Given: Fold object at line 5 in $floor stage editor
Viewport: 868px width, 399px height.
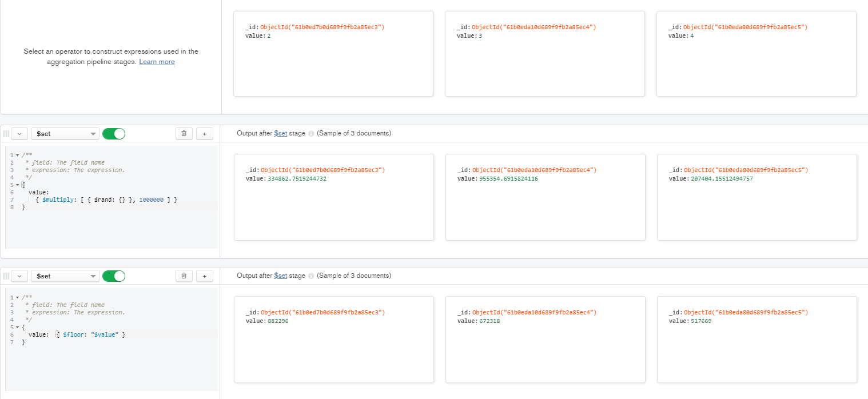Looking at the screenshot, I should click(x=17, y=328).
